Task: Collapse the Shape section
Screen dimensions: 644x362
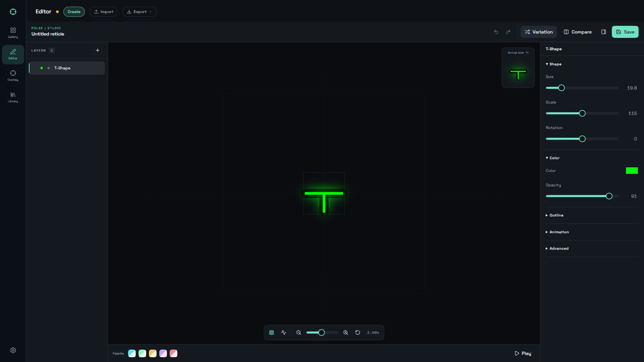Action: 553,64
